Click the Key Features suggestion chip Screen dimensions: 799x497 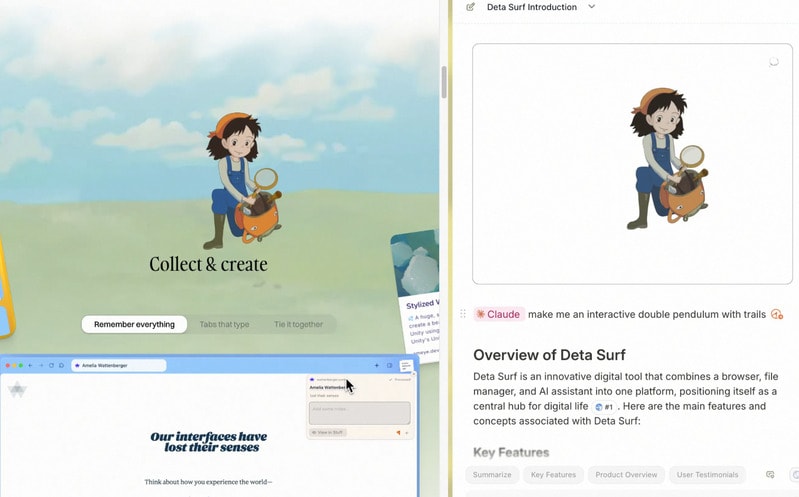[553, 475]
